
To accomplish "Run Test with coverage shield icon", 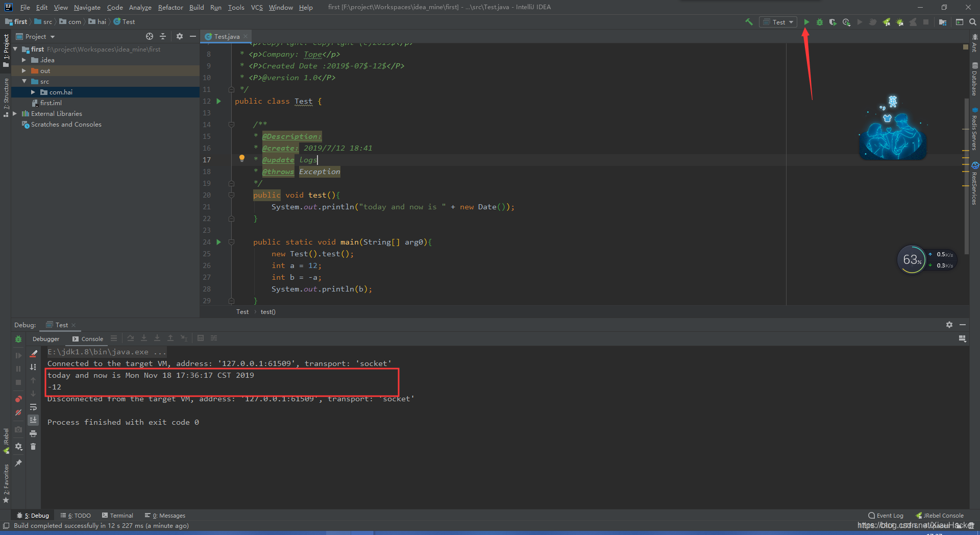I will click(833, 22).
